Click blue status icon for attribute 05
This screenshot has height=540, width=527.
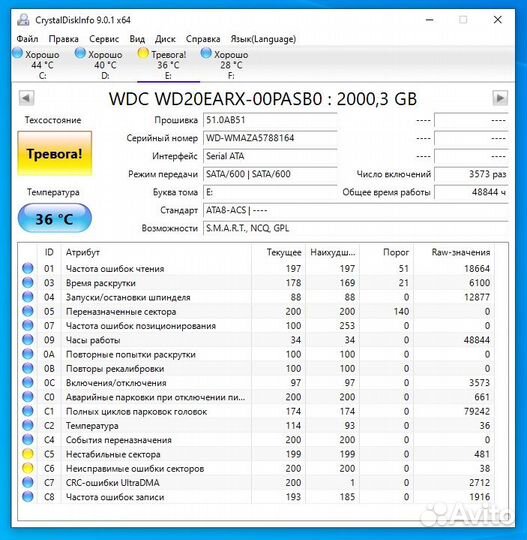28,311
